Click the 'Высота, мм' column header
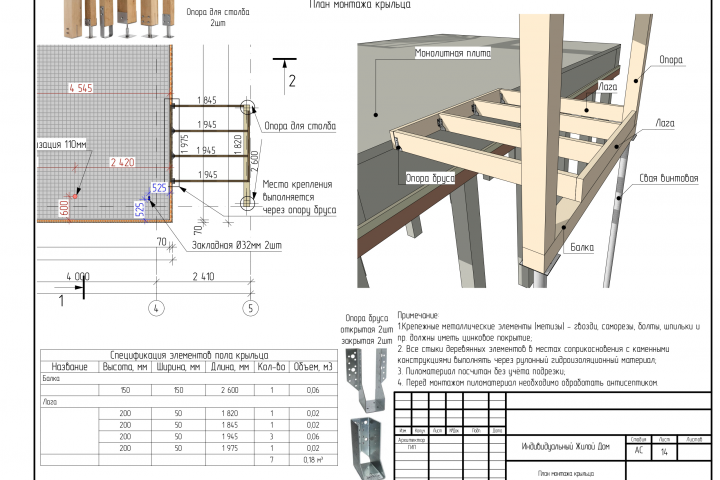720x480 pixels. coord(125,367)
